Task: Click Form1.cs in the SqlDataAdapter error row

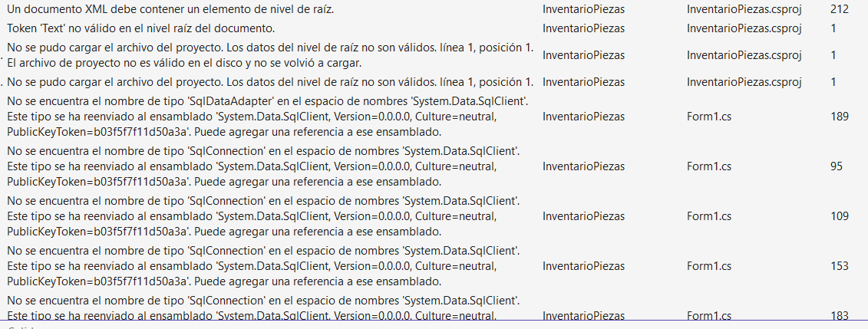Action: tap(708, 117)
